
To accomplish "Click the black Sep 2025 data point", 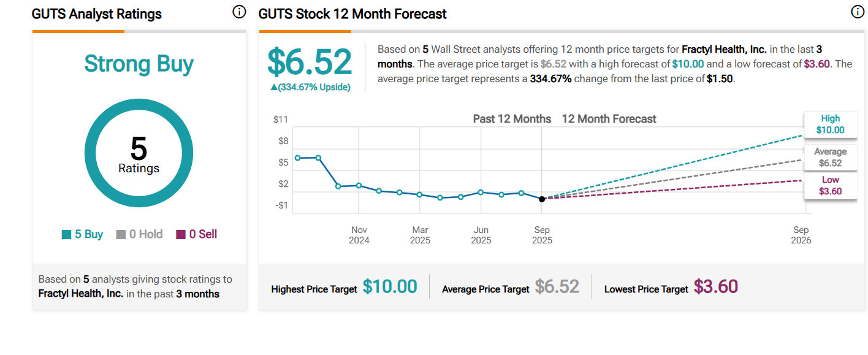I will 542,199.
